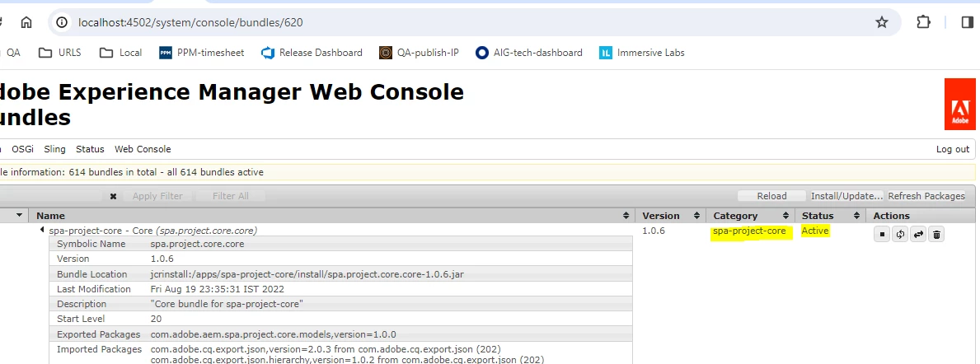Open the Immersive Labs bookmark

pos(642,53)
